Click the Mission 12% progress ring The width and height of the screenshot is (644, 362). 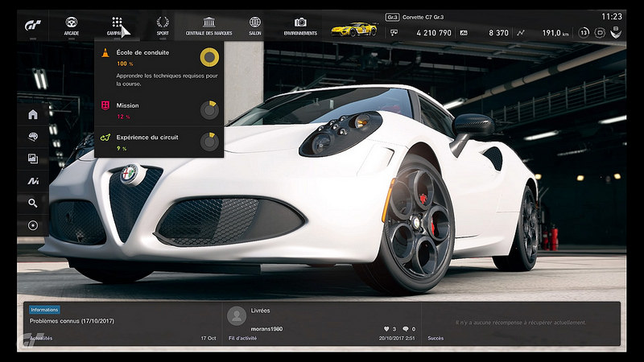pyautogui.click(x=209, y=110)
